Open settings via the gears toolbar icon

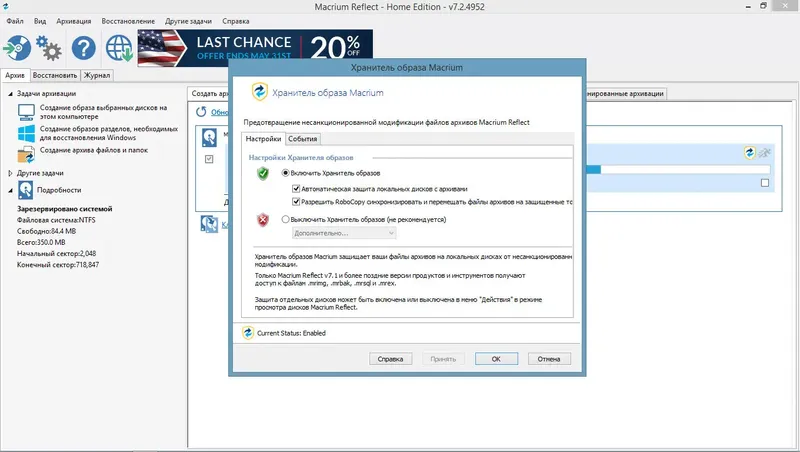pos(49,48)
